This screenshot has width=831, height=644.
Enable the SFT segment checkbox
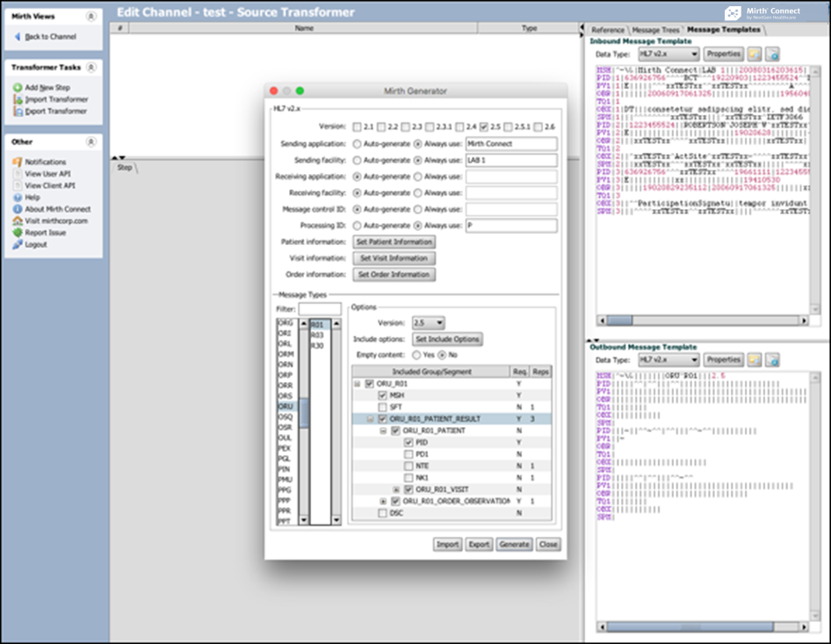[x=382, y=408]
